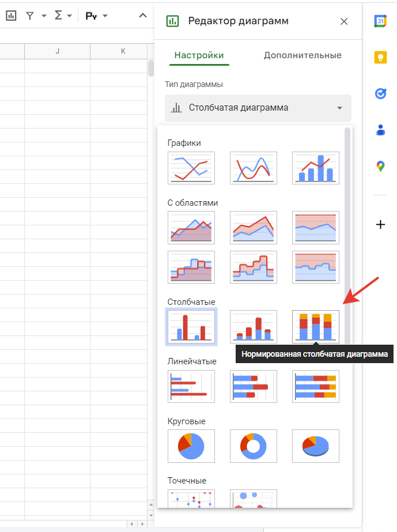This screenshot has height=532, width=397.
Task: Choose the normalized stacked column chart thumbnail
Action: pos(315,327)
